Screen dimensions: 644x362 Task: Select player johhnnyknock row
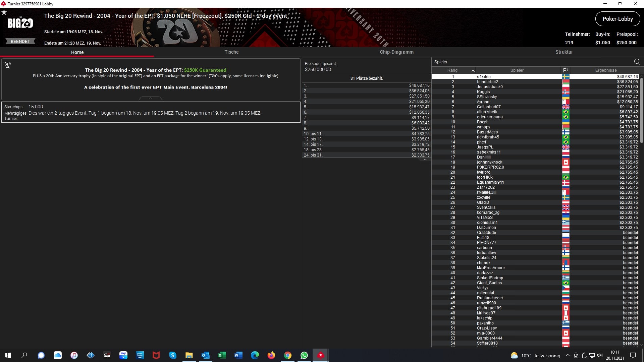[x=535, y=162]
